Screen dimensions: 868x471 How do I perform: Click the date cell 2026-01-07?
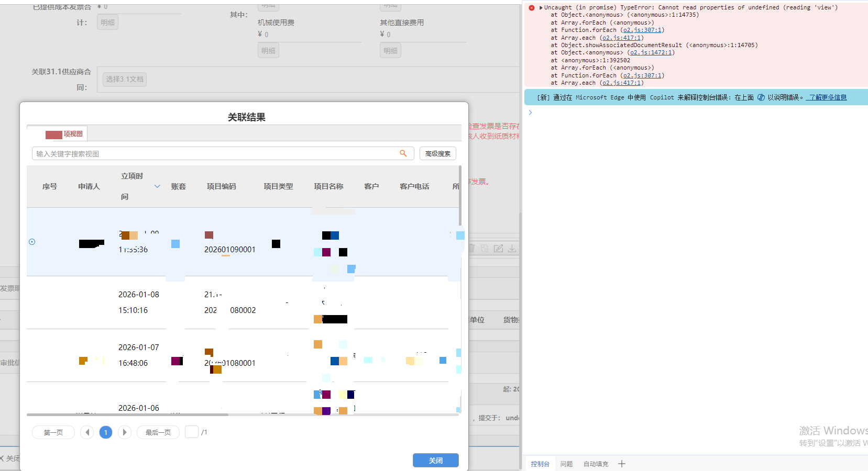coord(139,347)
